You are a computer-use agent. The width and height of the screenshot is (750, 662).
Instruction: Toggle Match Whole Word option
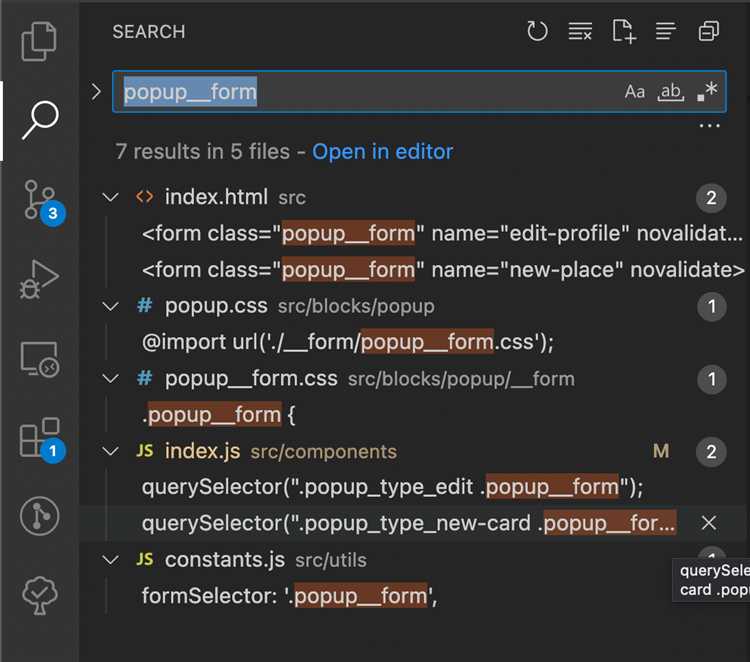click(x=670, y=92)
